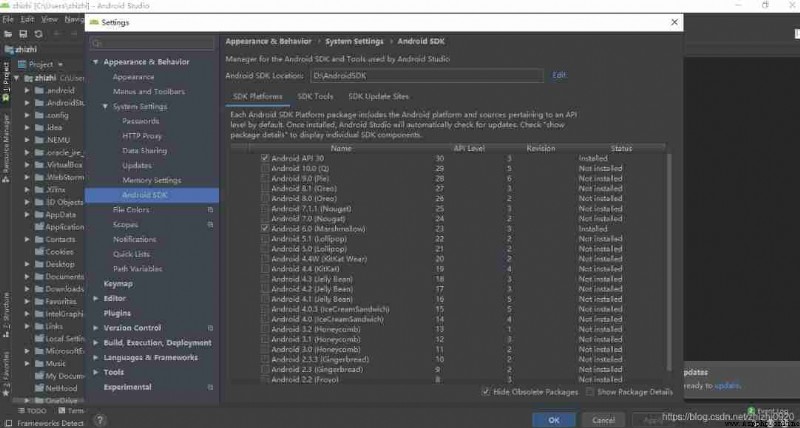
Task: Click the OK button
Action: click(554, 420)
